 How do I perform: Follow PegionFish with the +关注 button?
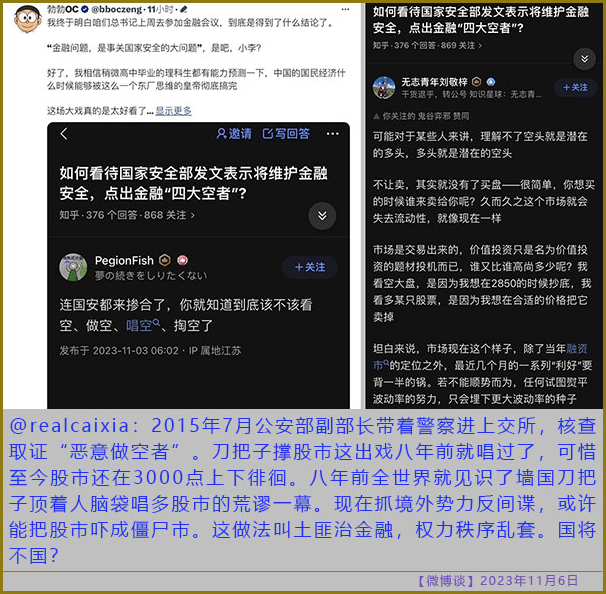[310, 267]
